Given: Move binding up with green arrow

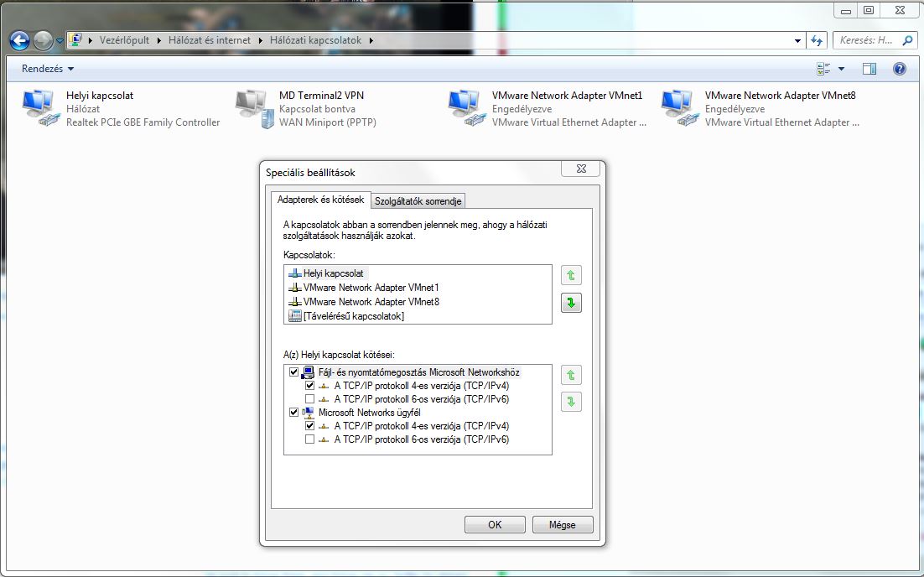Looking at the screenshot, I should tap(571, 375).
